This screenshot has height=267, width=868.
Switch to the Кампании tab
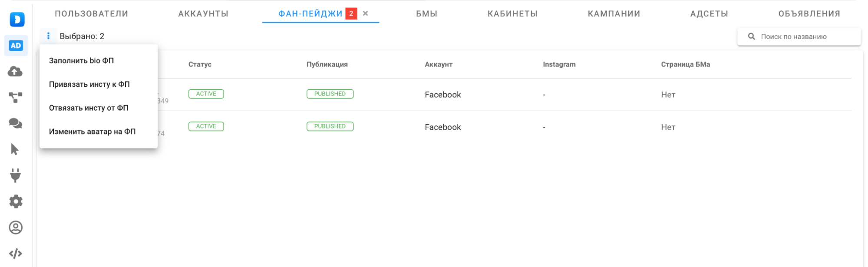click(614, 13)
